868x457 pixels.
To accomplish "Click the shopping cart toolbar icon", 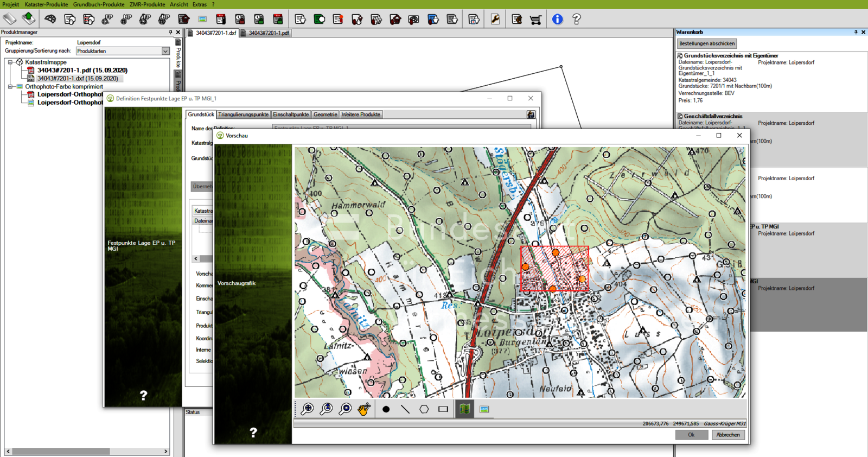I will point(535,20).
